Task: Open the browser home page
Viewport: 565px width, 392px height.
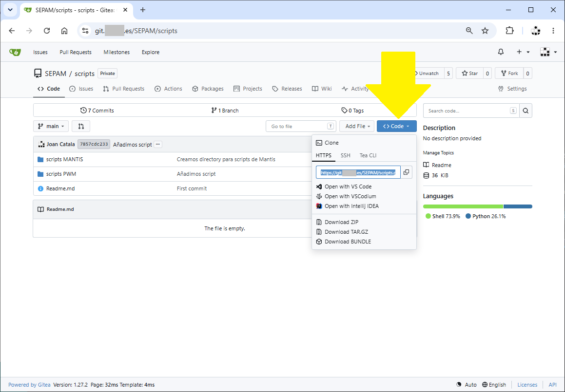Action: pos(64,31)
